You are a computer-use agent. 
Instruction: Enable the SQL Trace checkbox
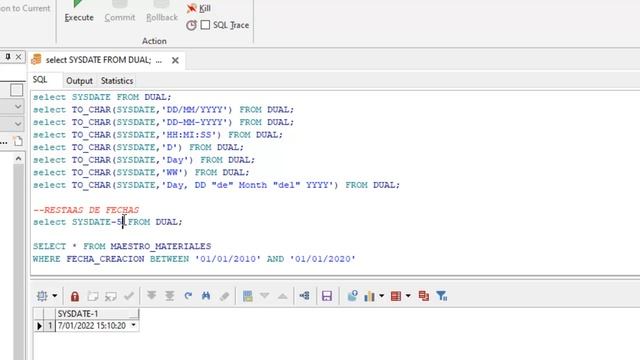(x=205, y=25)
